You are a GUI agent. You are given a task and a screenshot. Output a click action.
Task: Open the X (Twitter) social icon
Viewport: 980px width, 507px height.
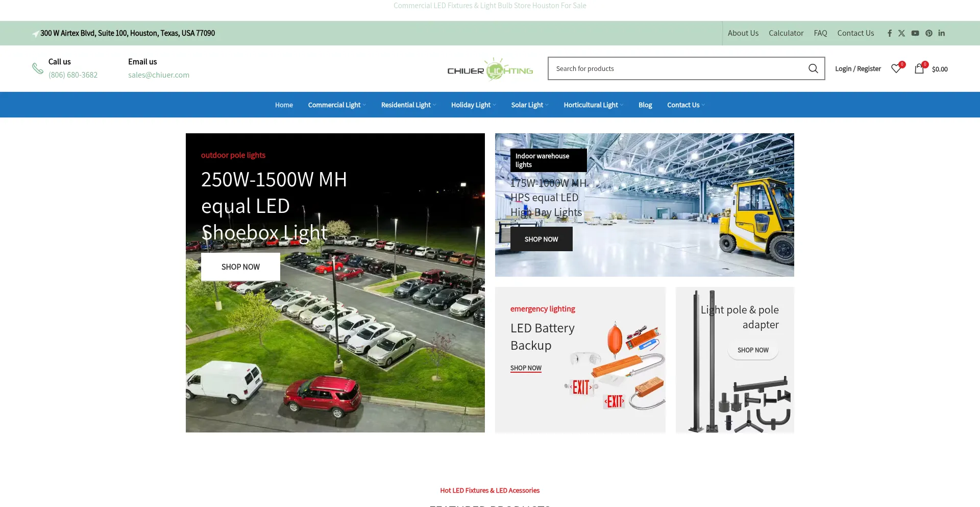(x=902, y=33)
